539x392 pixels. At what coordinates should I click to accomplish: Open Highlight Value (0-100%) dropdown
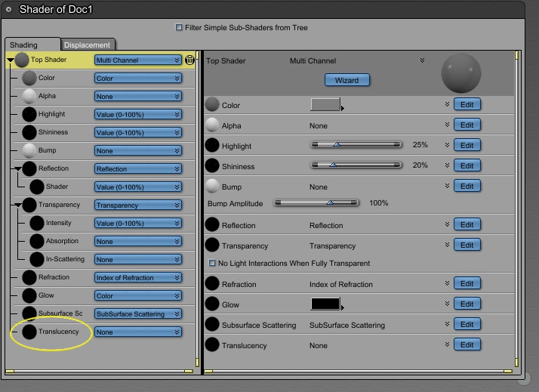click(x=138, y=115)
